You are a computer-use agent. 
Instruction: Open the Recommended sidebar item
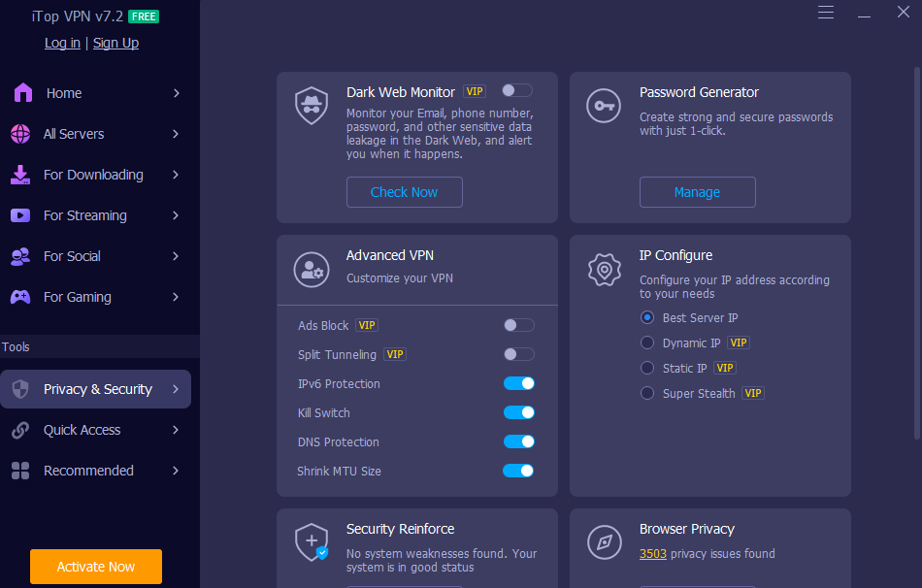[x=88, y=471]
